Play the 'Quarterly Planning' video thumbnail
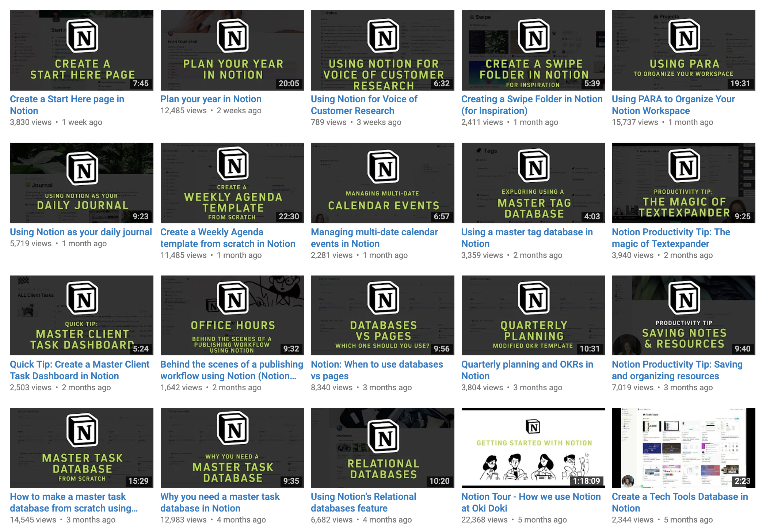Viewport: 770px width, 532px height. coord(533,315)
